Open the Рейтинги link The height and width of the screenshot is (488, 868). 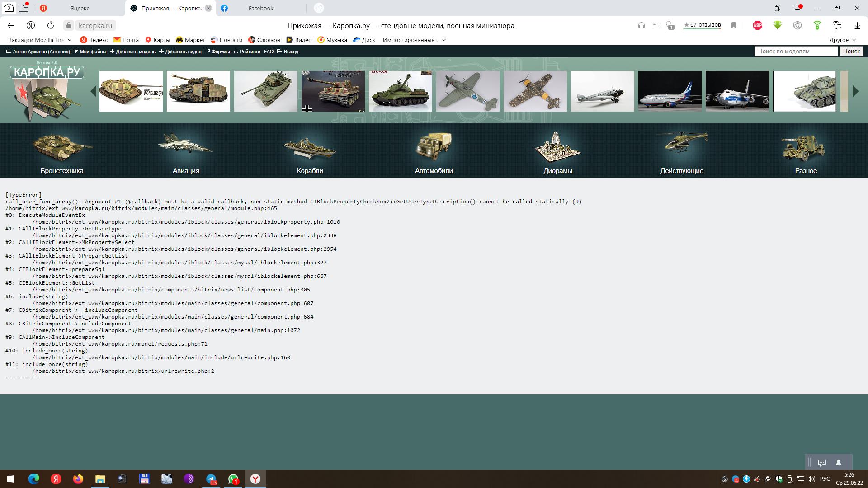point(250,52)
